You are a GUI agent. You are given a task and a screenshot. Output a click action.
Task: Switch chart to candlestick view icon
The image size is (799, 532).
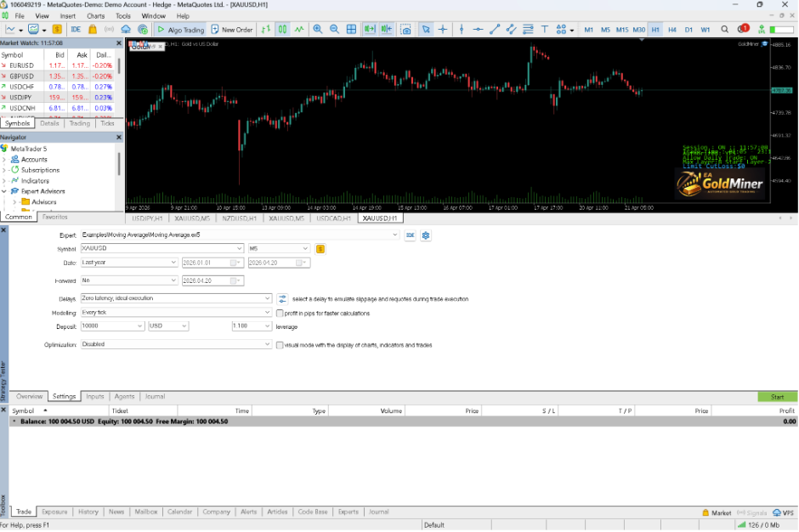pyautogui.click(x=282, y=30)
